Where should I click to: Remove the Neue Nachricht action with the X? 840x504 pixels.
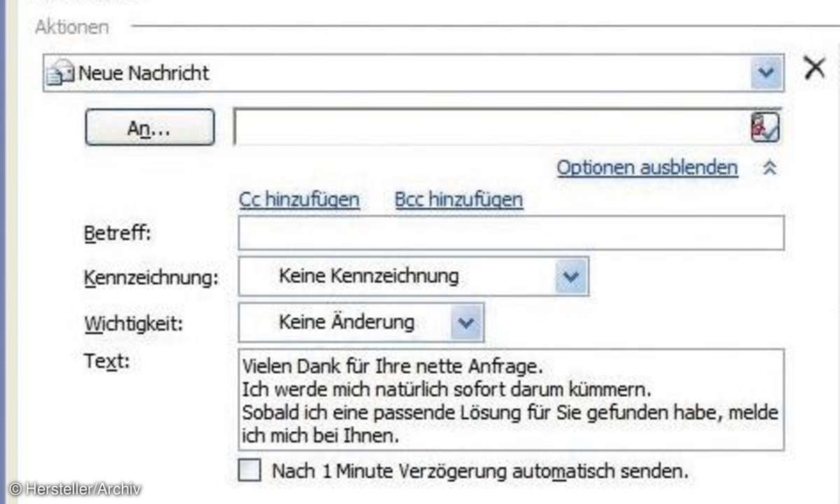(814, 69)
